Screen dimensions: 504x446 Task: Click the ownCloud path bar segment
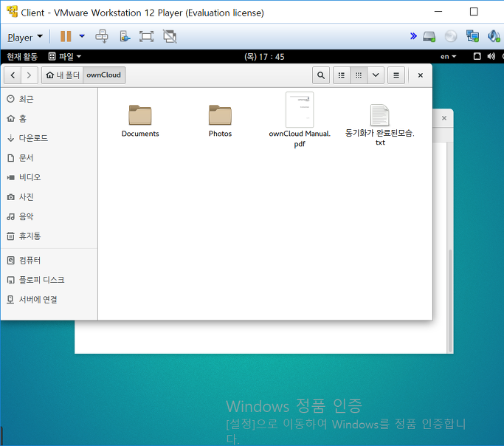coord(104,75)
